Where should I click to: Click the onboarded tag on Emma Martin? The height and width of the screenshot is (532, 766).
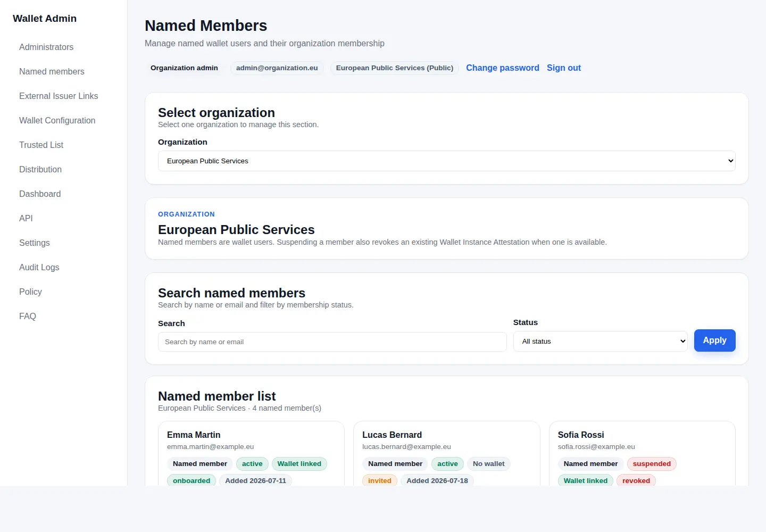click(x=191, y=480)
